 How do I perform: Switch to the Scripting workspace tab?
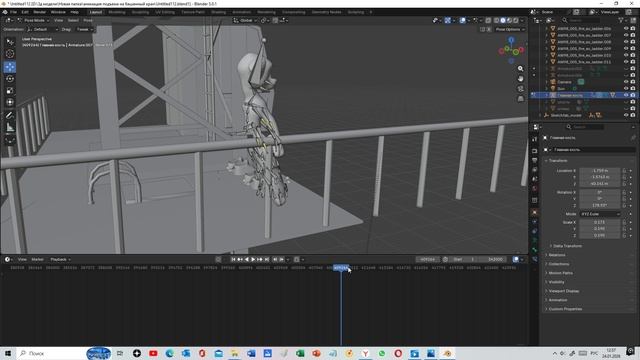point(356,12)
